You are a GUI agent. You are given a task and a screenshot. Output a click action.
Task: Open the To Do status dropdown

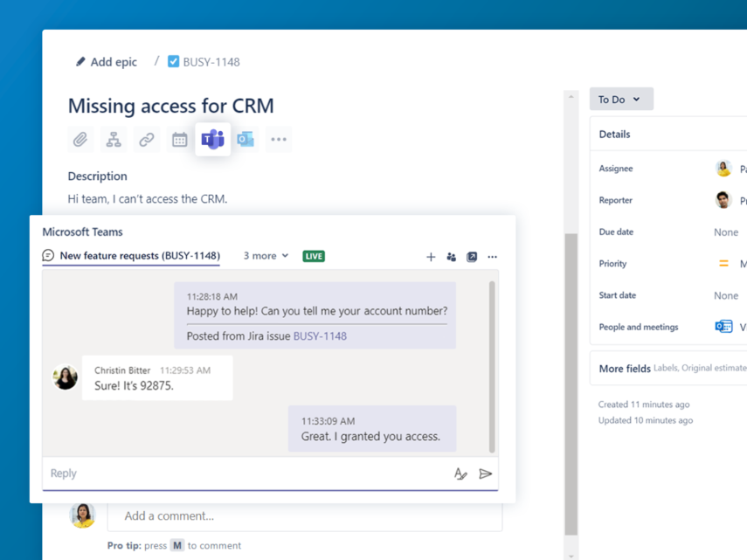(x=621, y=99)
